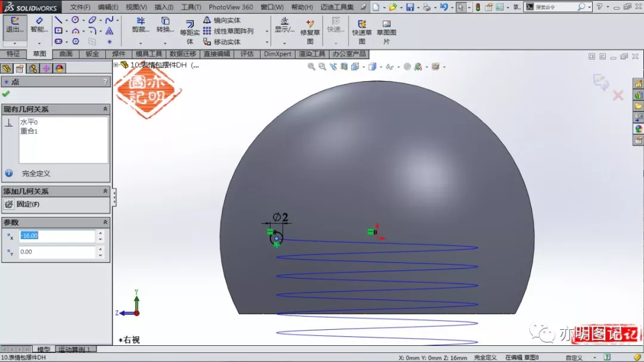Select the Ellipse sketch tool
This screenshot has width=644, height=362.
[92, 20]
